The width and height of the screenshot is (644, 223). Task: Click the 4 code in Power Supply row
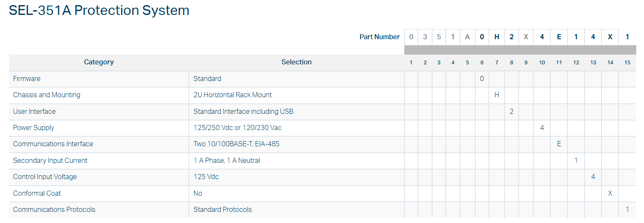pyautogui.click(x=542, y=128)
